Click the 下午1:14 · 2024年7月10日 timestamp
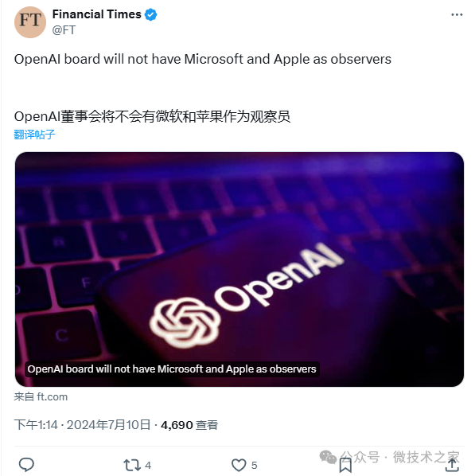This screenshot has width=475, height=476. 82,425
